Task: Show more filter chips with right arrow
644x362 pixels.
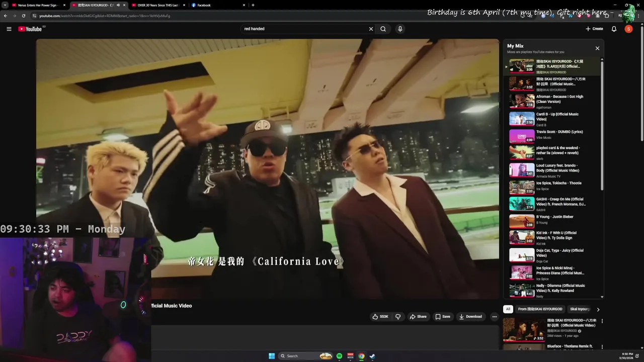Action: (x=598, y=309)
